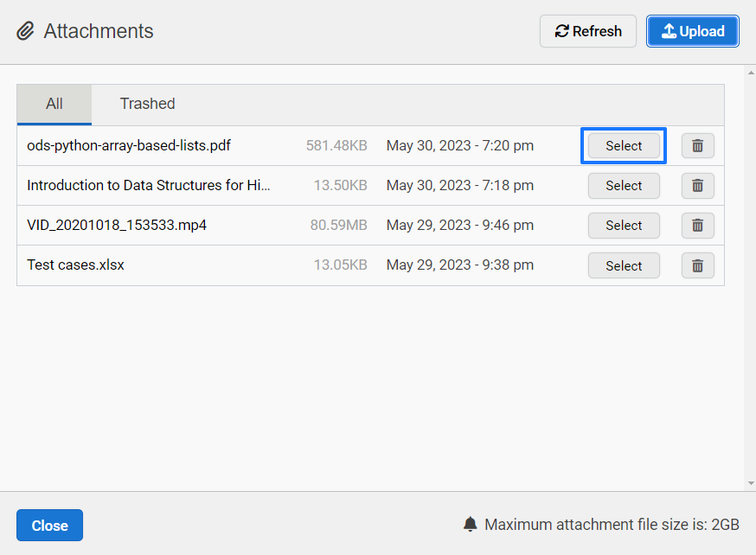
Task: Remove Test cases.xlsx using trash icon
Action: coord(698,265)
